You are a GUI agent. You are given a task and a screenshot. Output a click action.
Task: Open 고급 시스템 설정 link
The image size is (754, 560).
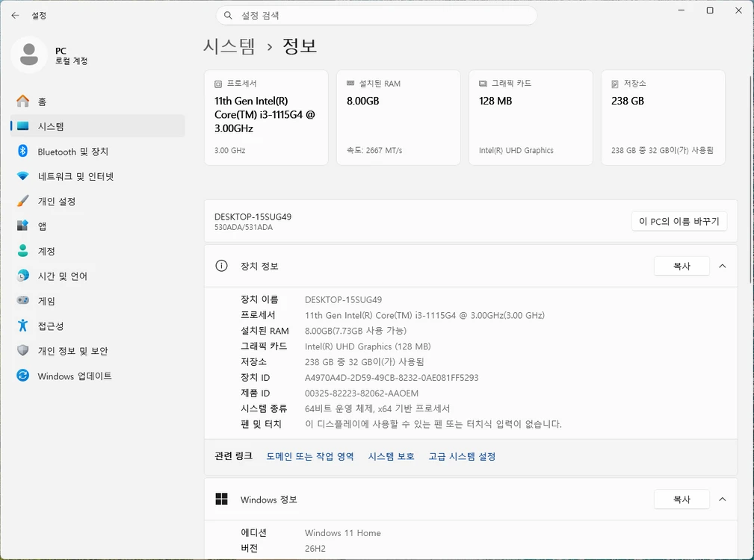click(462, 456)
